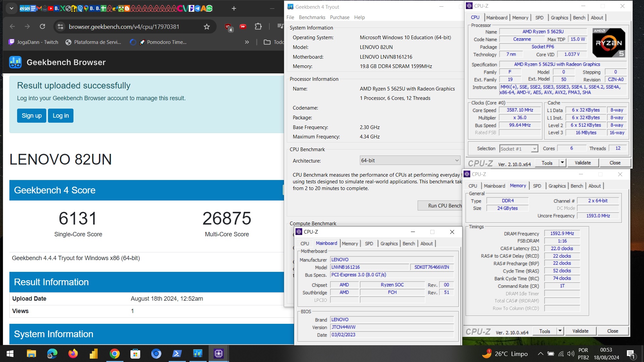Screen dimensions: 644x362
Task: Open Graphics tab in Mainboard CPU-Z window
Action: [x=389, y=244]
